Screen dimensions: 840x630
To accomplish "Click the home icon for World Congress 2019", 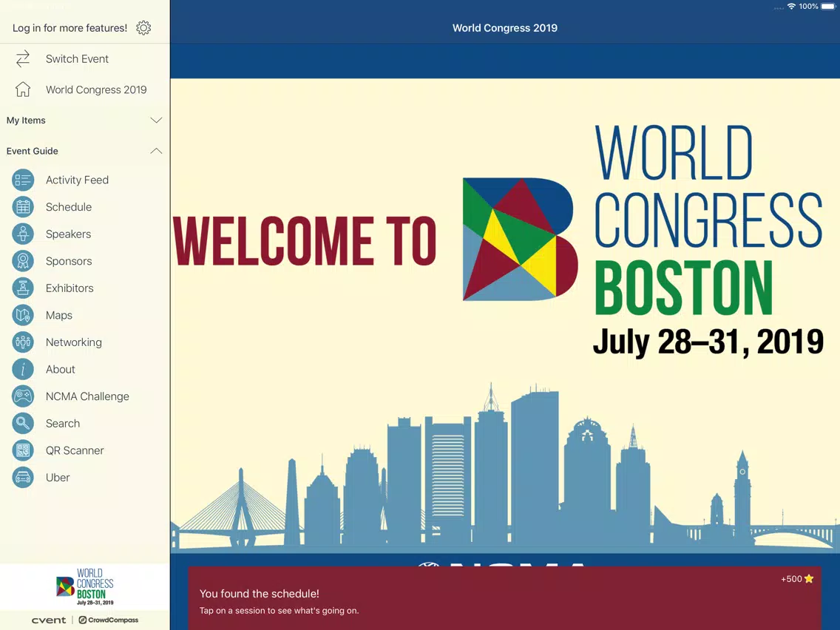I will point(22,89).
